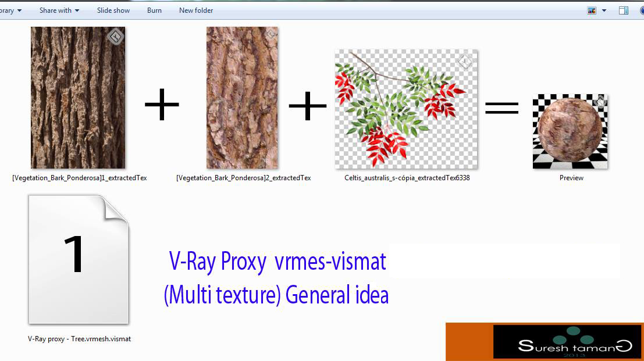
Task: Open the library menu dropdown arrow
Action: [18, 10]
